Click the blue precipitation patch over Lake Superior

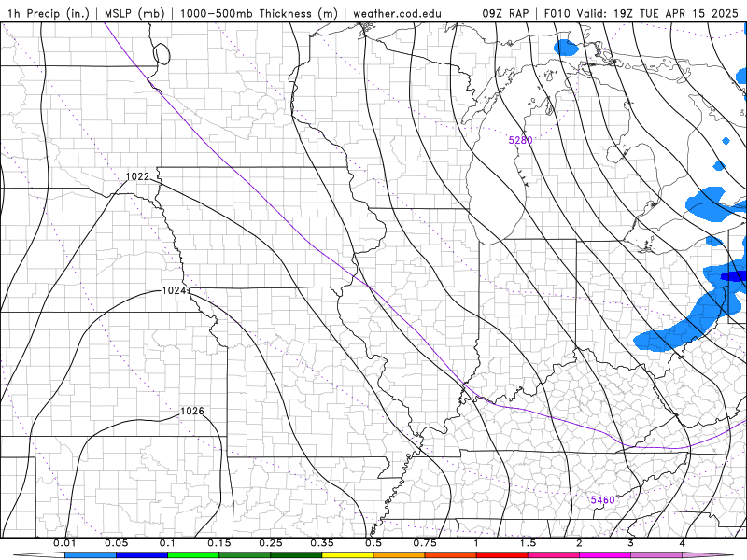tap(566, 48)
